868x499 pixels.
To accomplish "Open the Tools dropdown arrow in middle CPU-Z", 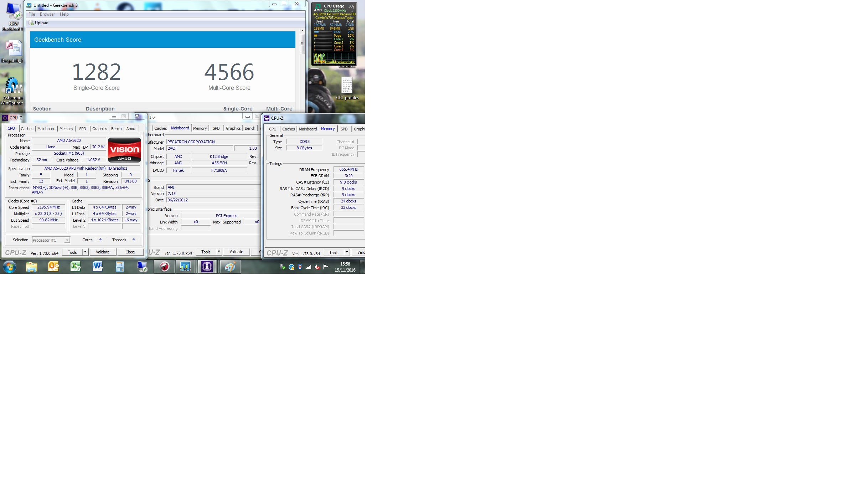I will pos(219,252).
